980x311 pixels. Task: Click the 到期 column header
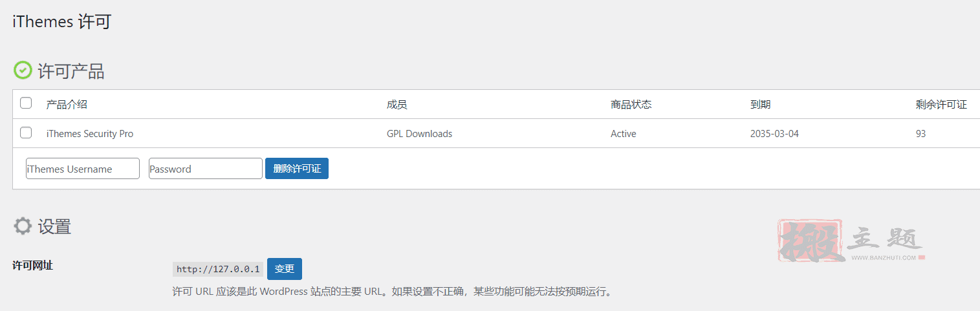[760, 104]
